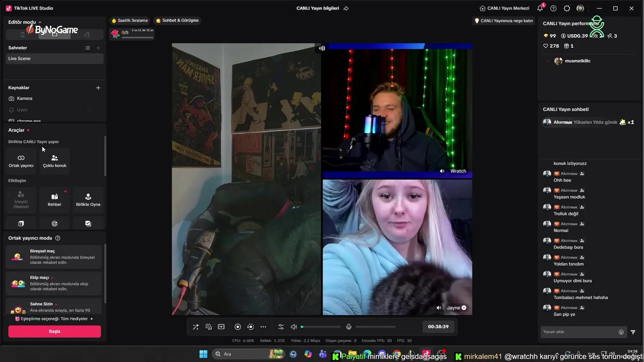
Task: Mute Jayne's guest audio speaker icon
Action: tap(439, 308)
